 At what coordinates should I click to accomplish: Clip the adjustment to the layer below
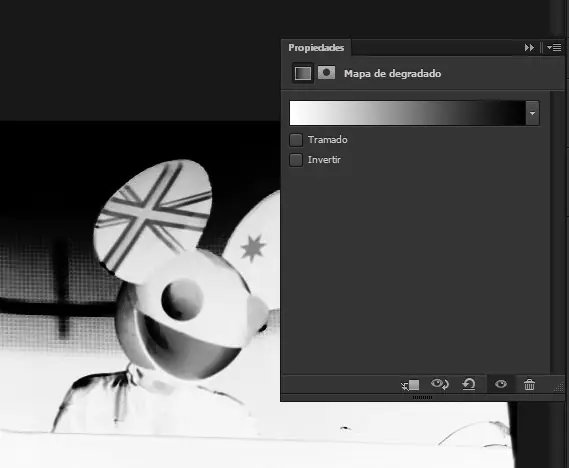[410, 385]
